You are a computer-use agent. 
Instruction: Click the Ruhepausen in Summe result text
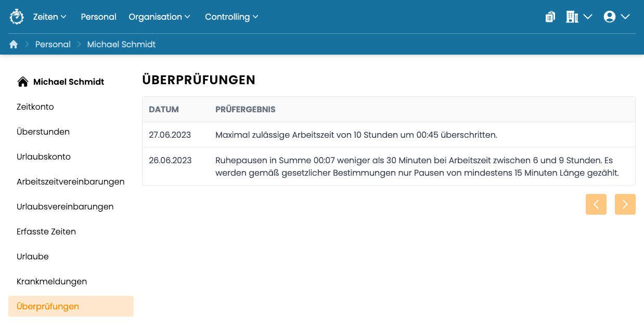coord(417,166)
